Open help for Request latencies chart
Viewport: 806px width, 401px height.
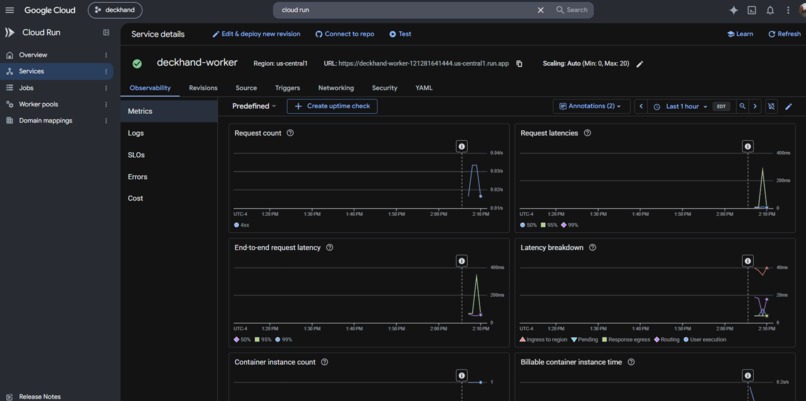pos(587,133)
